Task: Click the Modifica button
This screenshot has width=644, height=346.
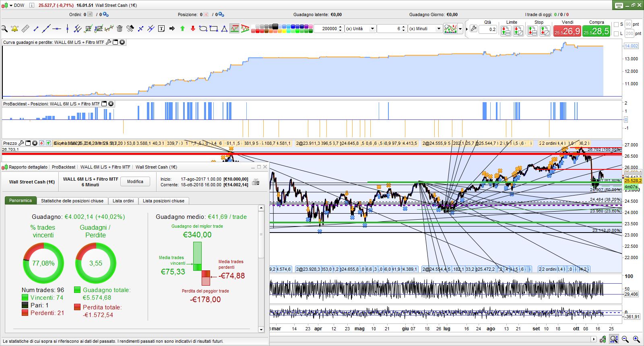Action: [135, 181]
